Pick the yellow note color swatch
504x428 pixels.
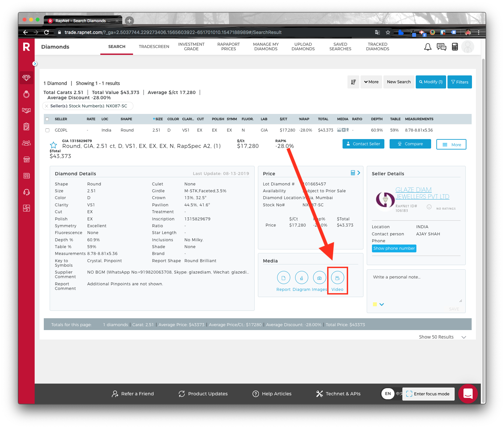tap(375, 304)
